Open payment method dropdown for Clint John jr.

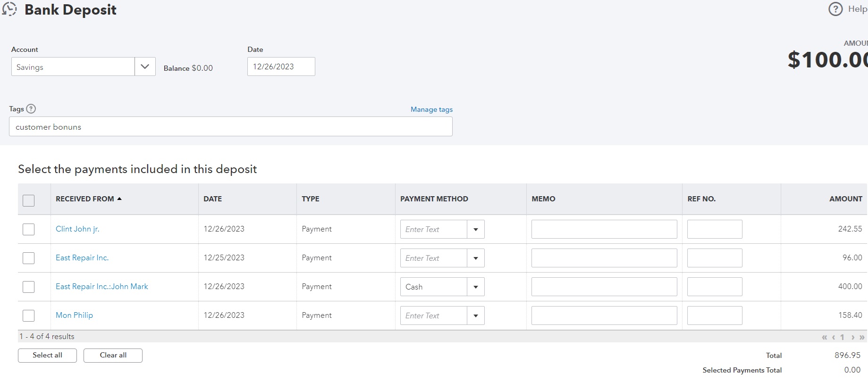coord(476,230)
